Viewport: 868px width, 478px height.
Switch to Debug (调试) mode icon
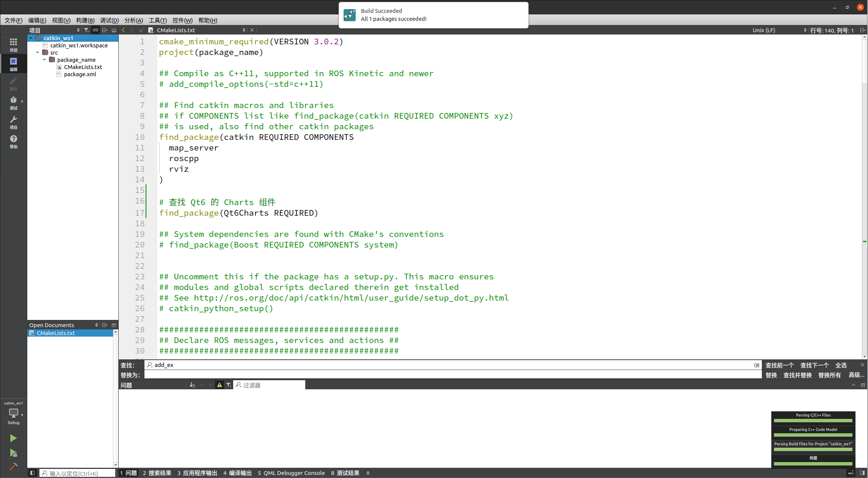coord(13,102)
